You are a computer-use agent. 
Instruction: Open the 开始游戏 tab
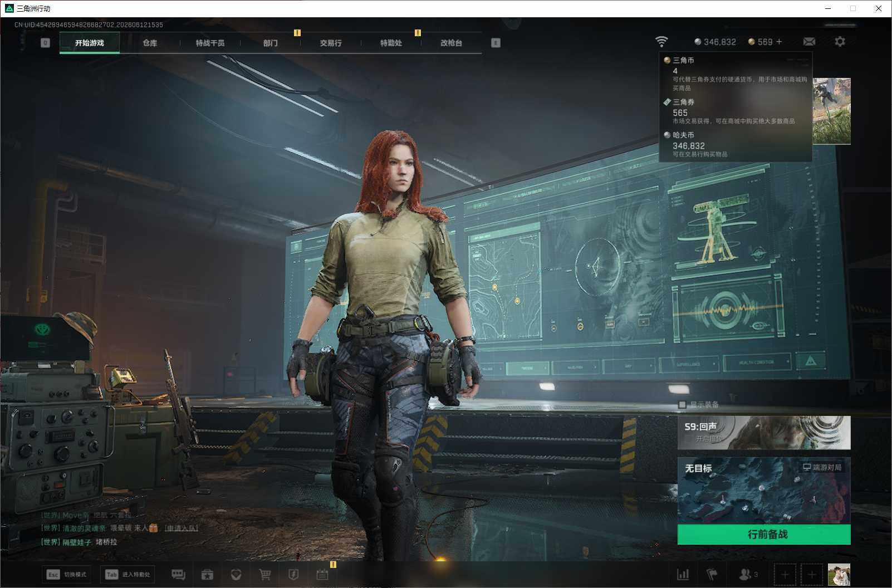90,43
